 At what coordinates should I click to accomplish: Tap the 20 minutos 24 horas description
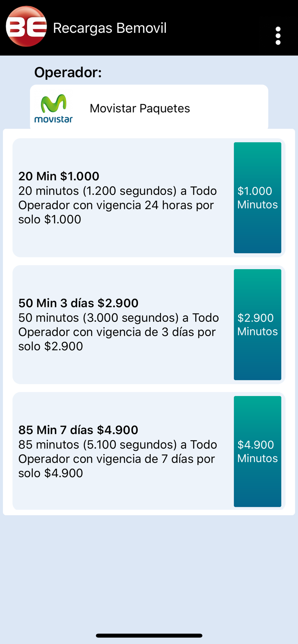coord(117,205)
